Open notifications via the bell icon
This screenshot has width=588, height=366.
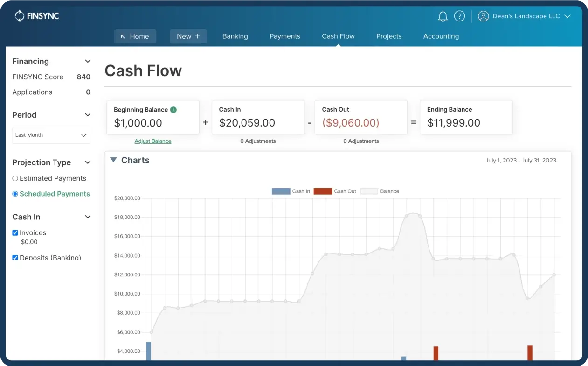click(443, 15)
